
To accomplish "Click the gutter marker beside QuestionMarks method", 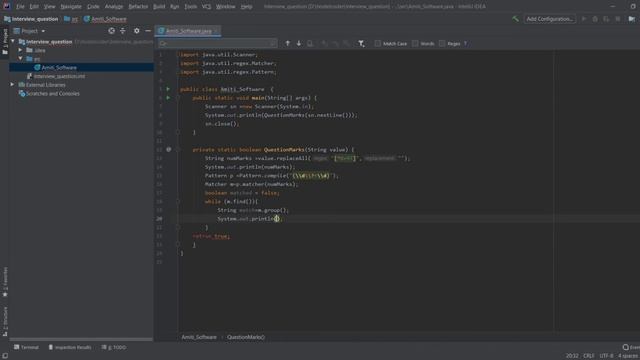I will point(169,149).
